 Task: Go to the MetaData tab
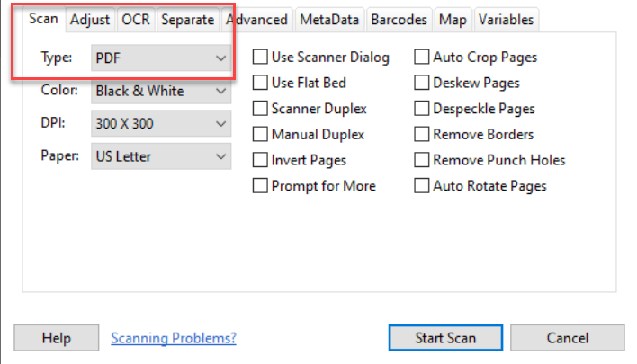pyautogui.click(x=329, y=19)
